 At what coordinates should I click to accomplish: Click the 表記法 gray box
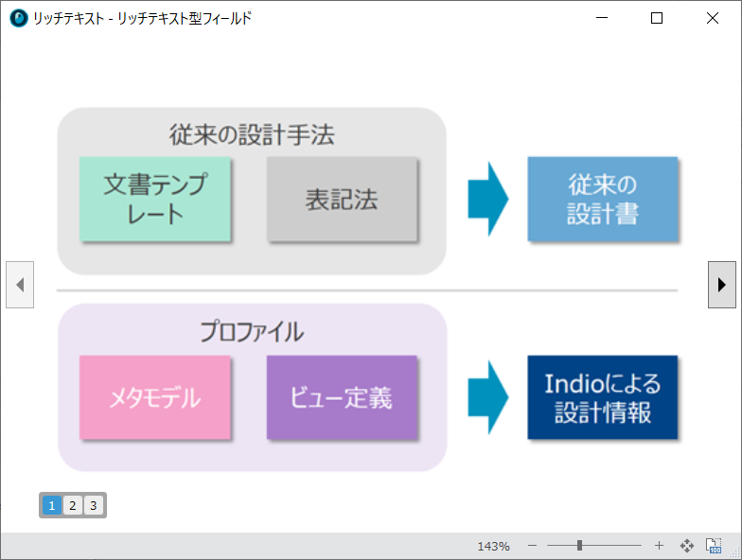coord(342,199)
